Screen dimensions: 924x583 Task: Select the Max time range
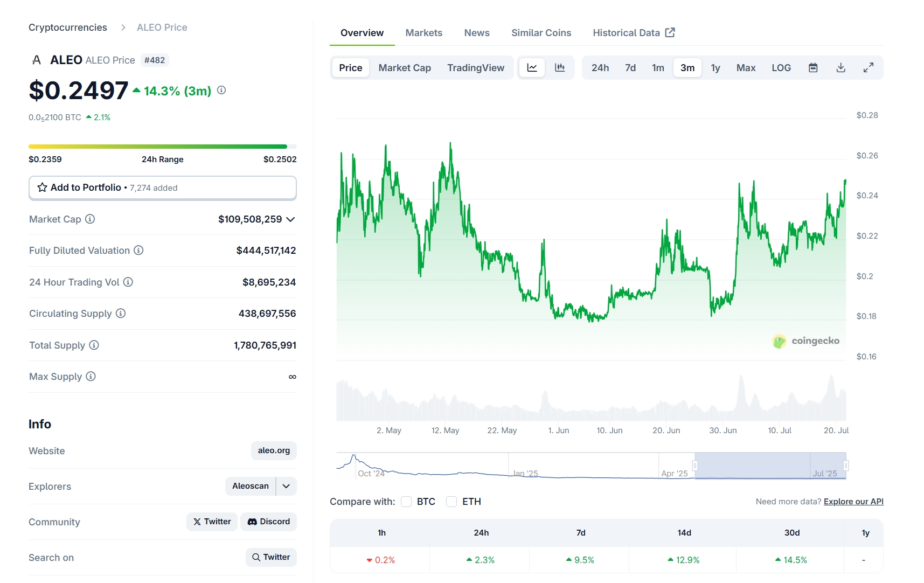tap(746, 68)
